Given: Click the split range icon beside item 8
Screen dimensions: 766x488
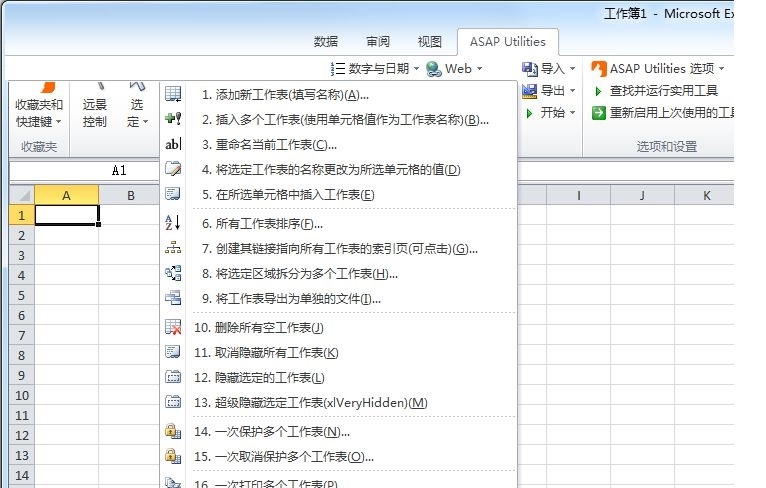Looking at the screenshot, I should (173, 273).
